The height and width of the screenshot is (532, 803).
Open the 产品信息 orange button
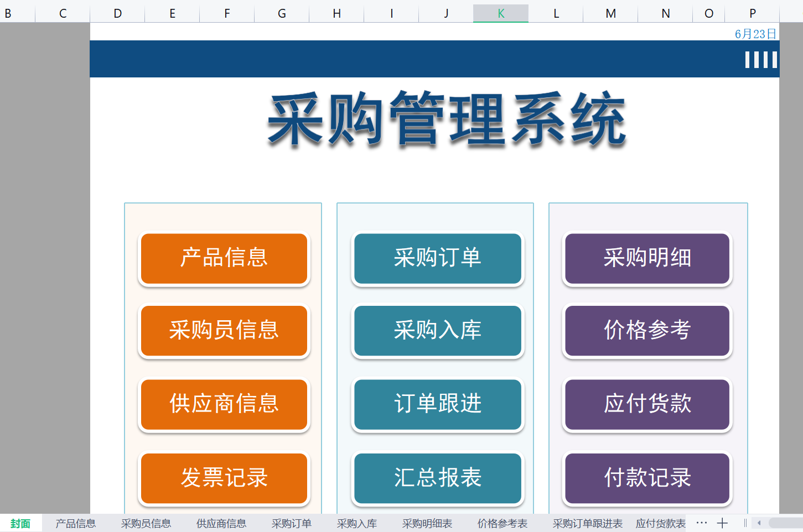coord(224,258)
